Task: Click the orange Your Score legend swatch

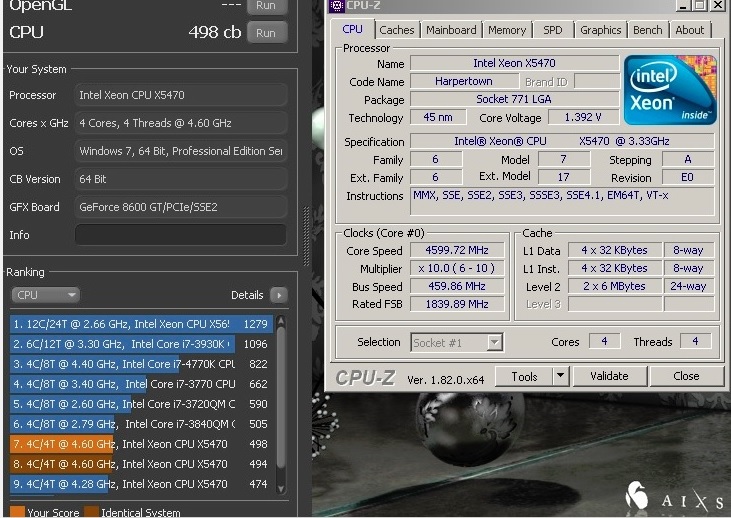Action: coord(17,512)
